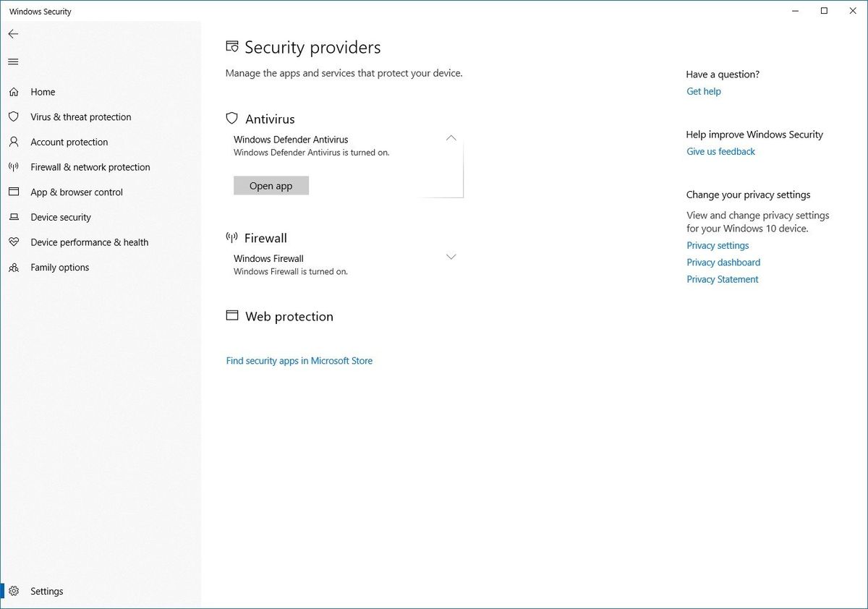
Task: Select the Account protection shield icon
Action: tap(14, 142)
